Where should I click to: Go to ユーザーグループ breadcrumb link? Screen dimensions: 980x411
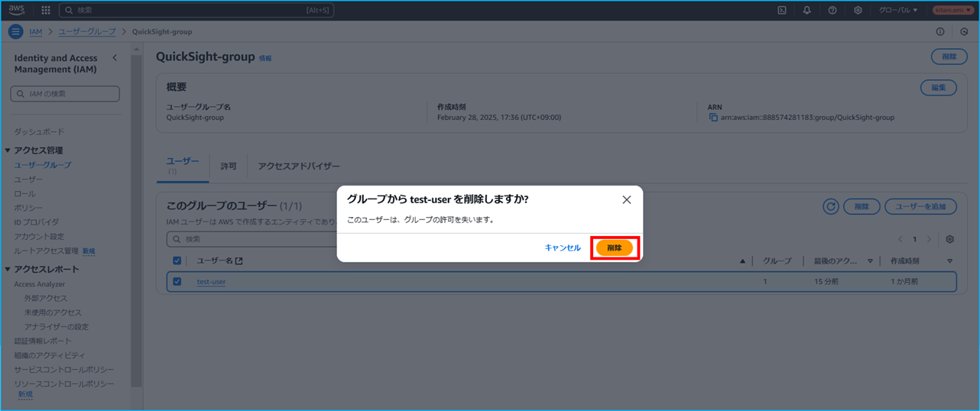pos(87,31)
